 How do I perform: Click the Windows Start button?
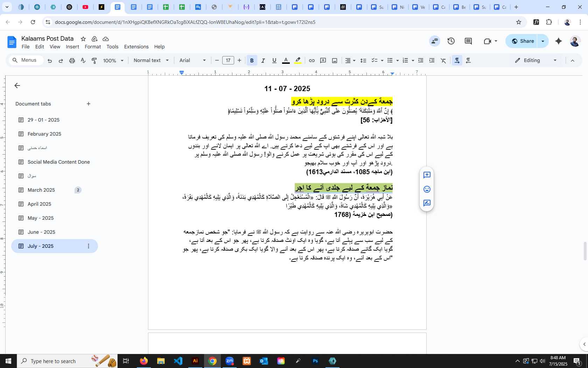click(x=8, y=361)
